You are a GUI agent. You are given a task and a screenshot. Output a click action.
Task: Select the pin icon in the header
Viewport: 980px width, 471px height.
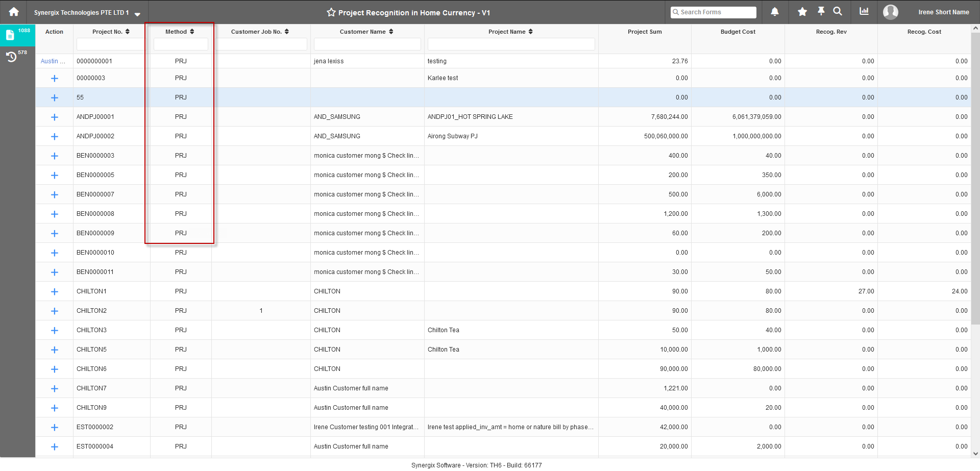tap(822, 12)
